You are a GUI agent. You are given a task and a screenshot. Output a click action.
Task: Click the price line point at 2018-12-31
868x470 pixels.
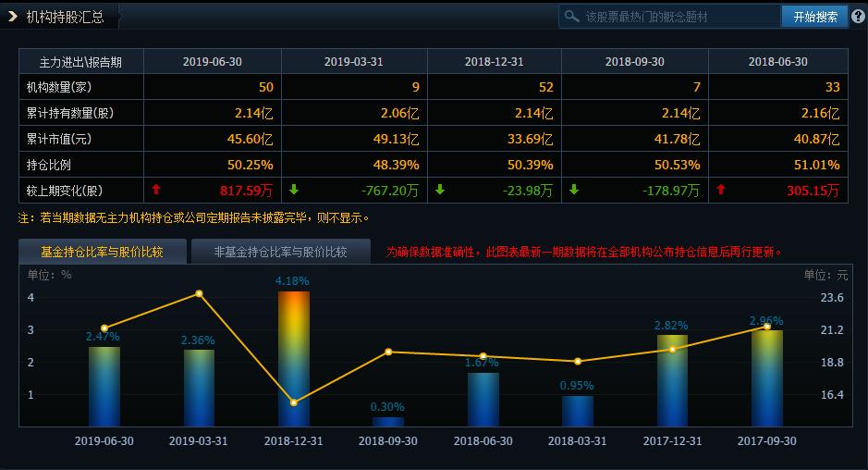[x=294, y=402]
